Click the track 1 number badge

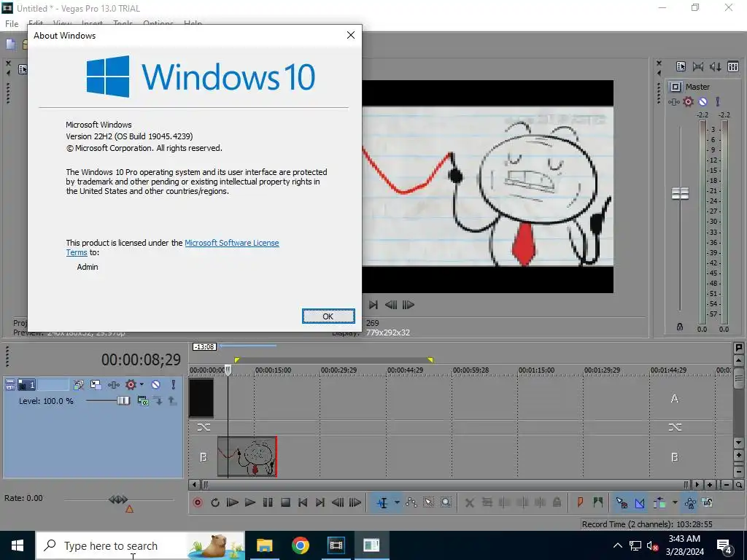[x=27, y=384]
